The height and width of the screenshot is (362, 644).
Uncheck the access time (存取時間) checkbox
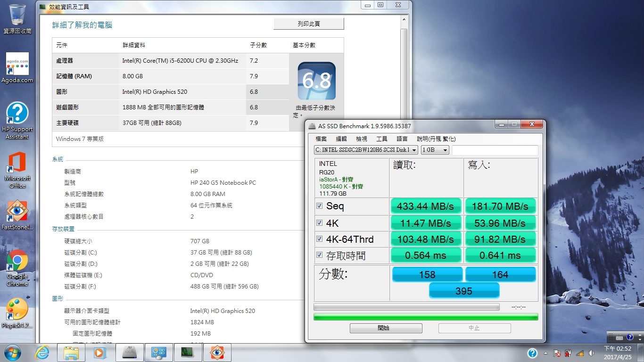pos(319,255)
